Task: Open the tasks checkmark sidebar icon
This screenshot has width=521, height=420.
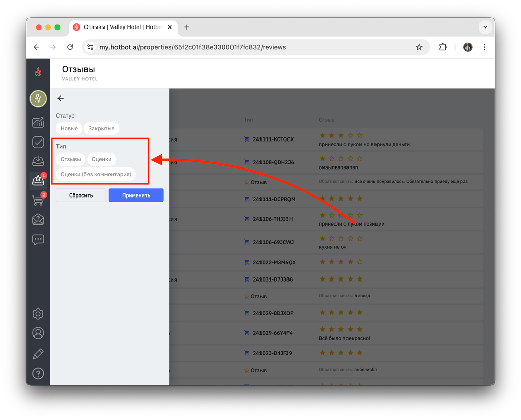Action: pyautogui.click(x=38, y=142)
